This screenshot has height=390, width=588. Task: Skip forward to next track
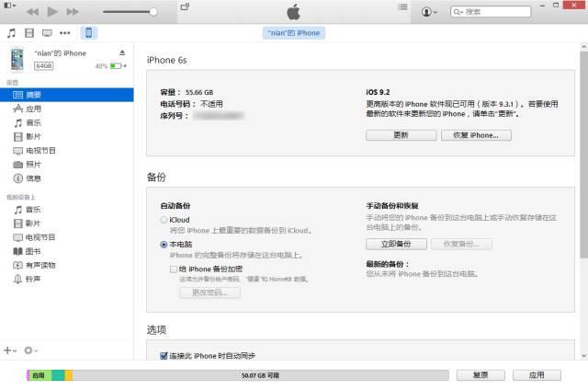click(73, 12)
